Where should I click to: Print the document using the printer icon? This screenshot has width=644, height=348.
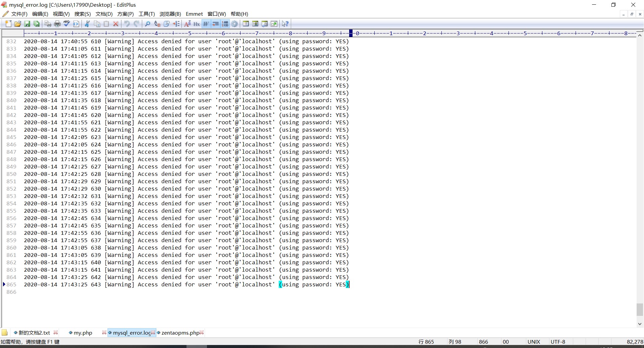coord(57,24)
